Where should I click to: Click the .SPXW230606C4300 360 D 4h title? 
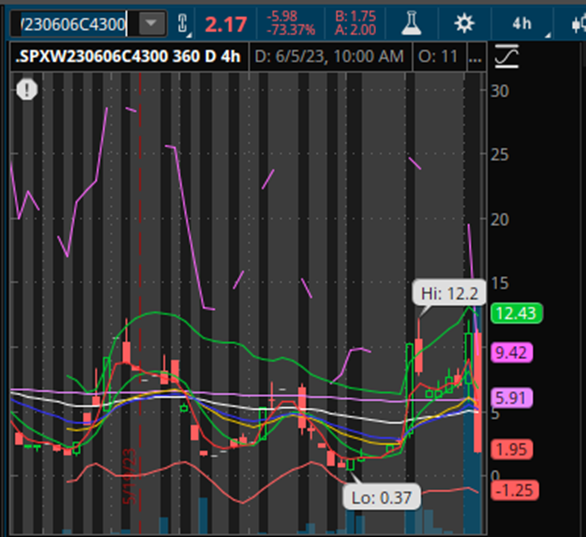128,57
